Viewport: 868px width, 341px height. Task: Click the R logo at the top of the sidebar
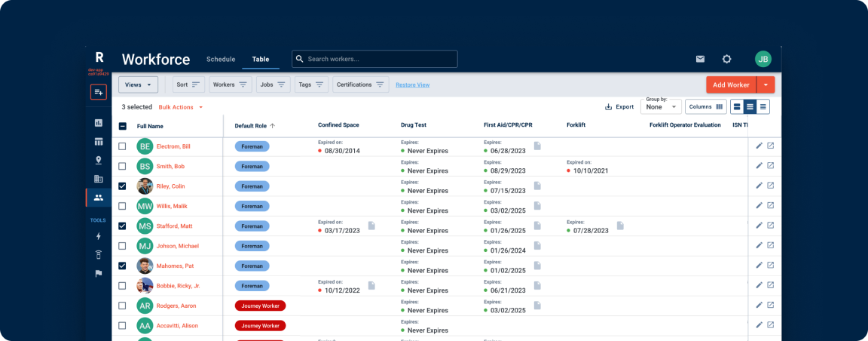click(99, 57)
